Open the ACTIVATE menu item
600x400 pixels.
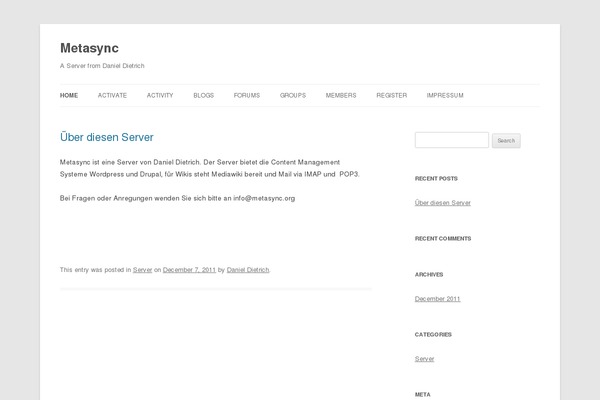pyautogui.click(x=112, y=95)
